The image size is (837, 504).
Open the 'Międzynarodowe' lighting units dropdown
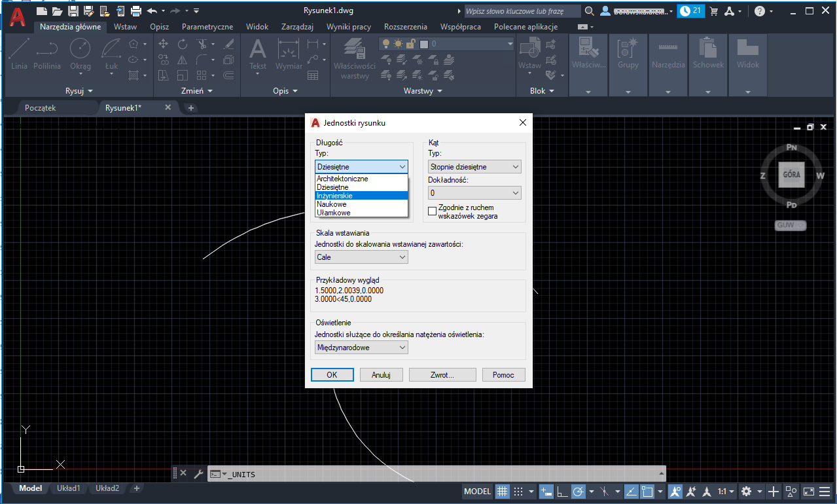(x=361, y=348)
